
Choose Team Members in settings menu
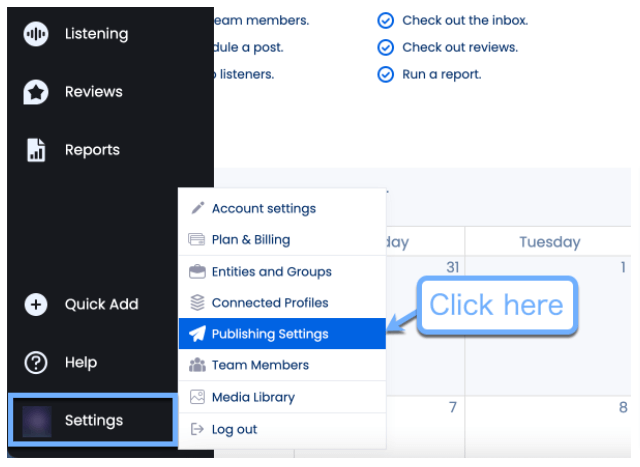260,365
